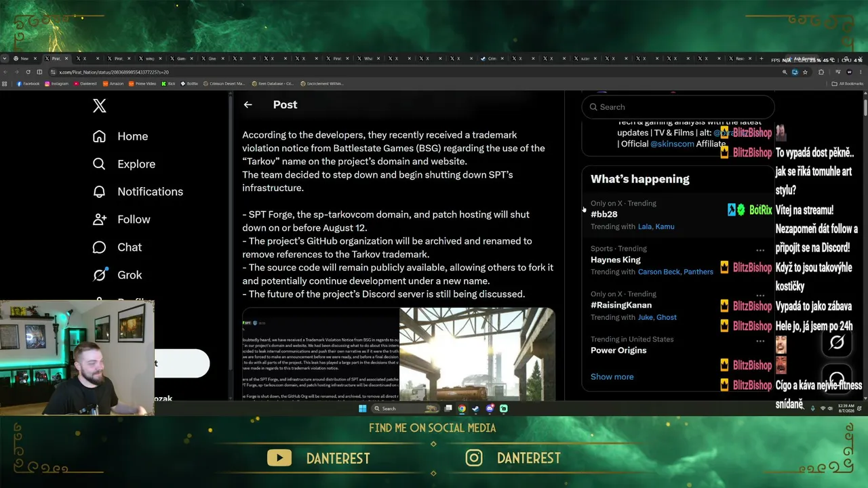Image resolution: width=868 pixels, height=488 pixels.
Task: Open the Crimson Desert Map bookmark
Action: tap(225, 84)
